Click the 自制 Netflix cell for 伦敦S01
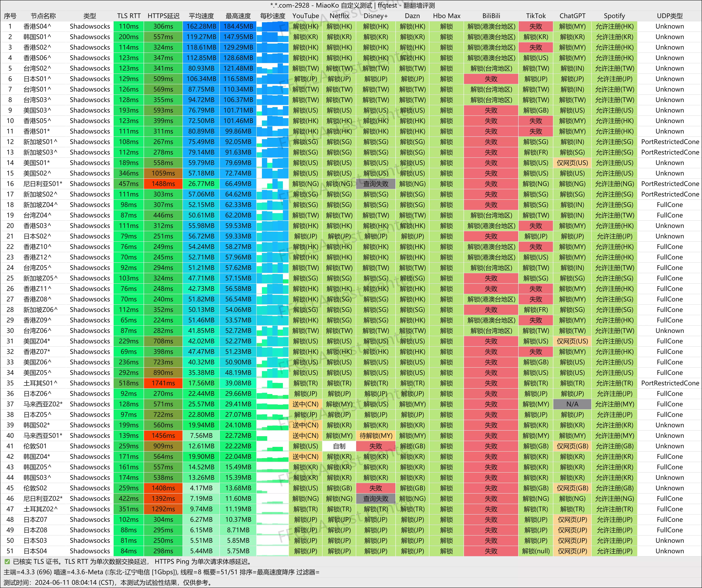This screenshot has height=588, width=702. [x=339, y=446]
